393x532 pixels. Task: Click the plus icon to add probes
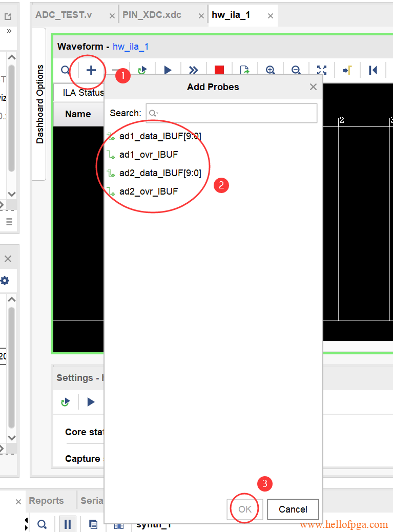[91, 70]
